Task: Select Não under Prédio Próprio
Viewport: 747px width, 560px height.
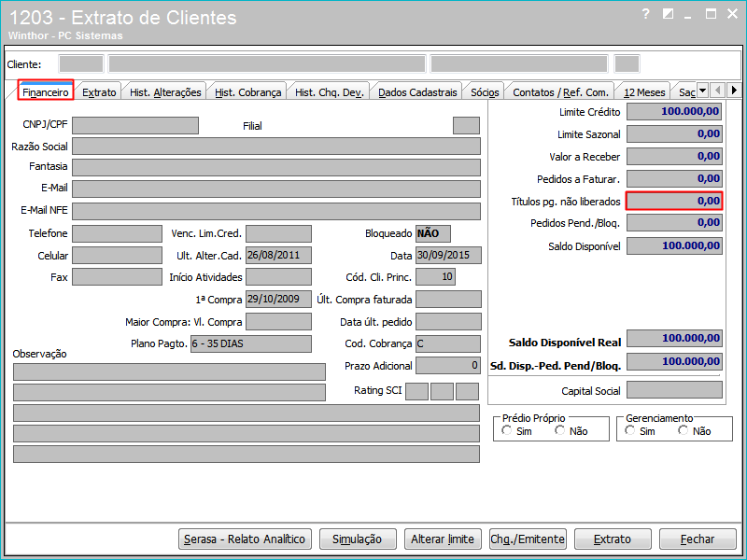Action: [560, 430]
